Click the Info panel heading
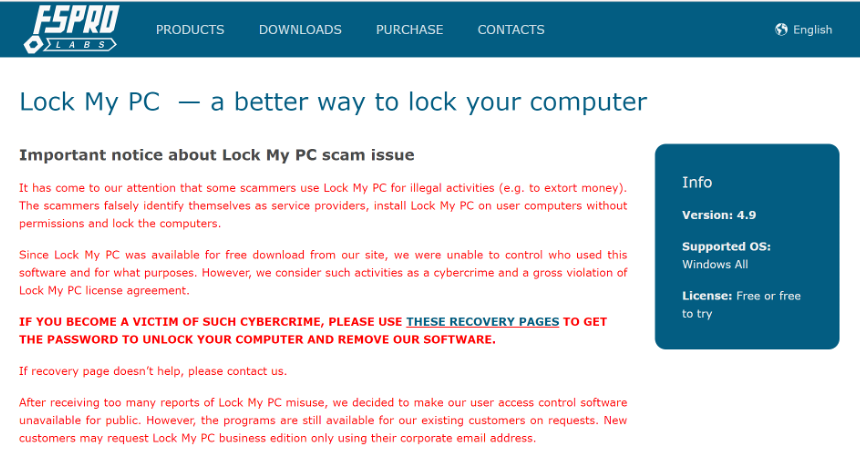 (697, 182)
